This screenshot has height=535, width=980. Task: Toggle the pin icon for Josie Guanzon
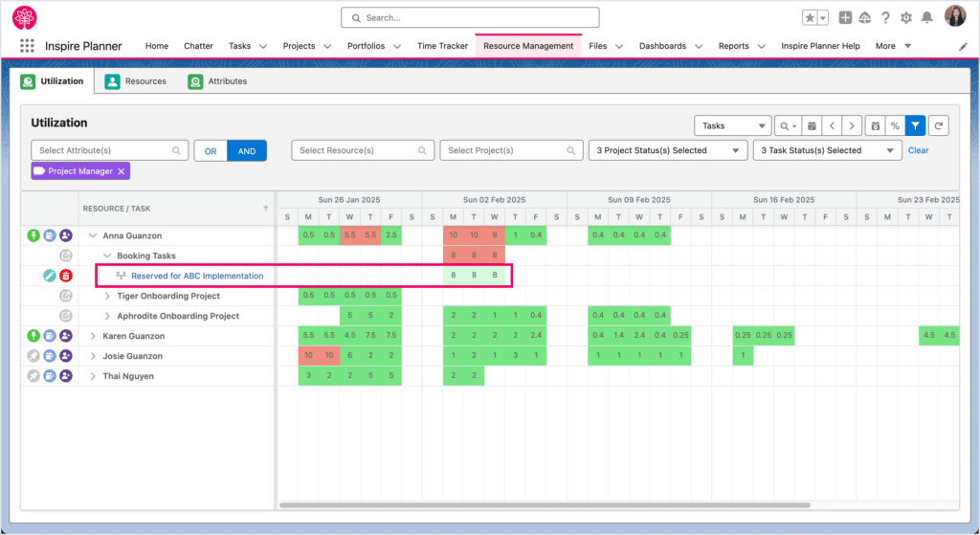33,356
